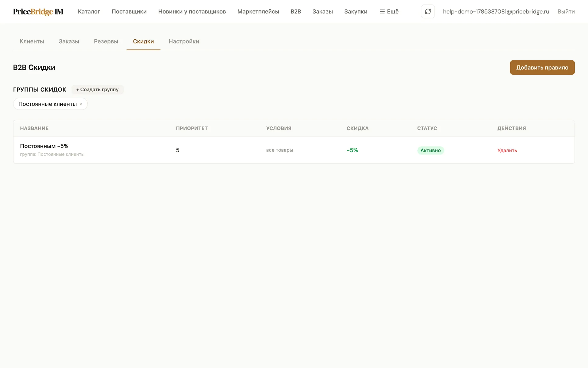Viewport: 588px width, 368px height.
Task: Select B2B in top navigation
Action: click(296, 11)
